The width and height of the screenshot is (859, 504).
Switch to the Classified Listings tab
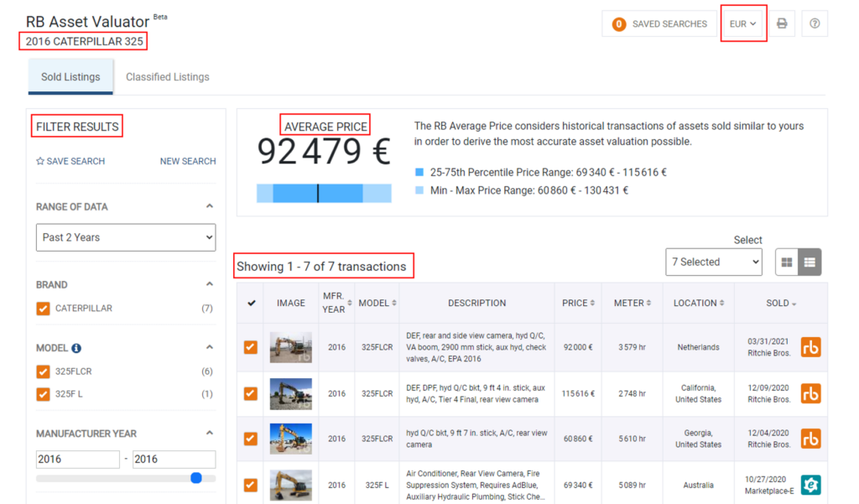point(168,76)
